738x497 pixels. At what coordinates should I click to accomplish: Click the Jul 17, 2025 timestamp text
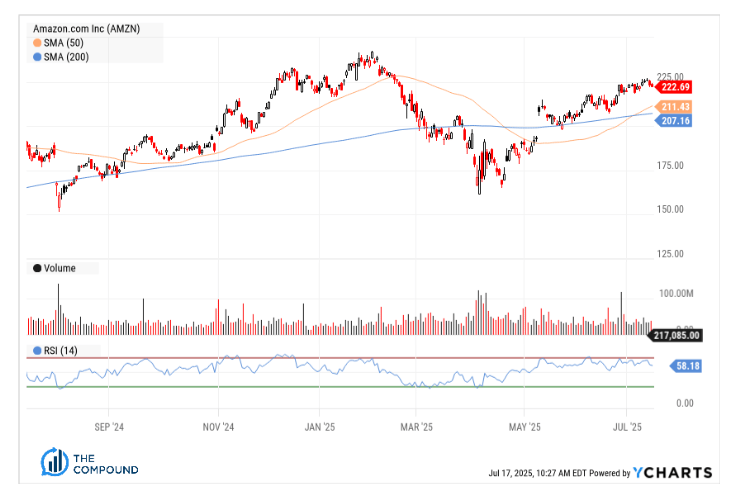pos(537,473)
